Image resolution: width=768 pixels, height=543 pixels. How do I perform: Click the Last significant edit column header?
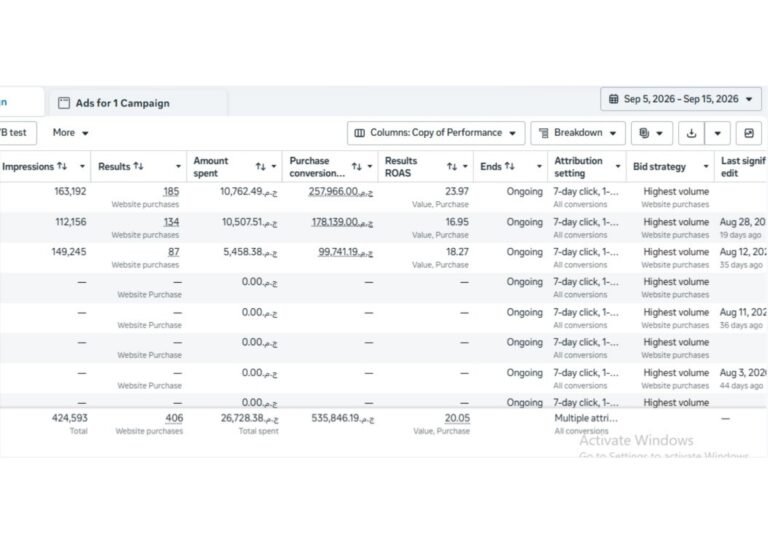[x=743, y=166]
